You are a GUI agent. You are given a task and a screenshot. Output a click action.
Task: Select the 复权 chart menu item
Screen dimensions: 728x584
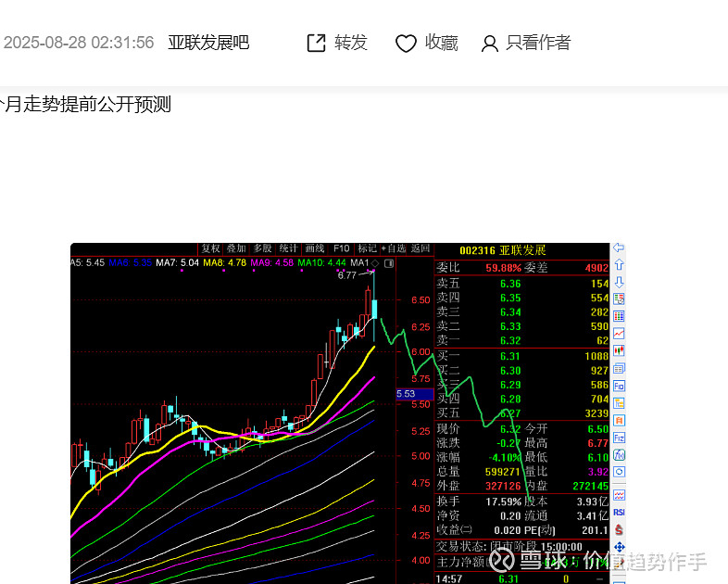pos(210,248)
